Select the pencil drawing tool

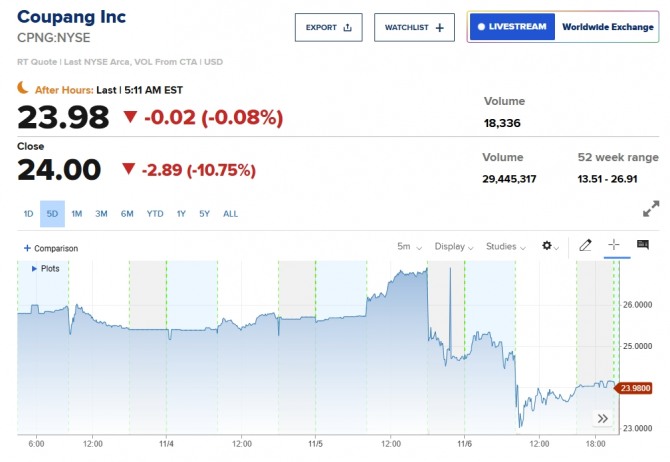tap(586, 246)
